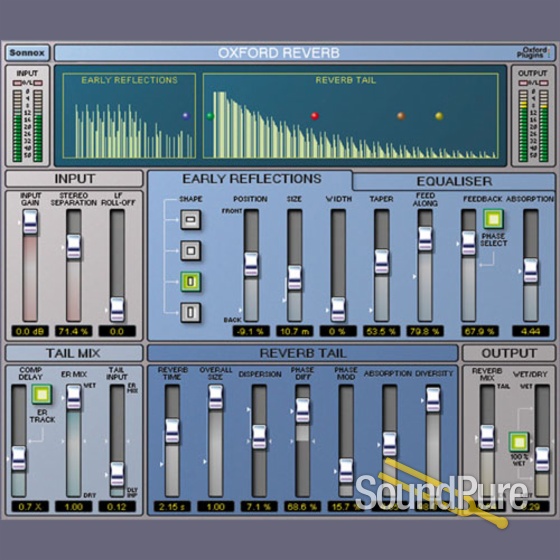Image resolution: width=560 pixels, height=560 pixels.
Task: Click the Output meter right overload indicator
Action: tap(544, 83)
